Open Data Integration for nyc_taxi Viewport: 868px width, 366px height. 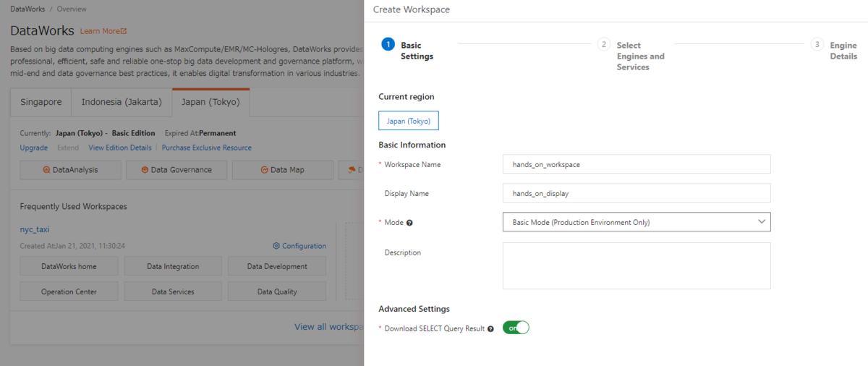tap(173, 266)
